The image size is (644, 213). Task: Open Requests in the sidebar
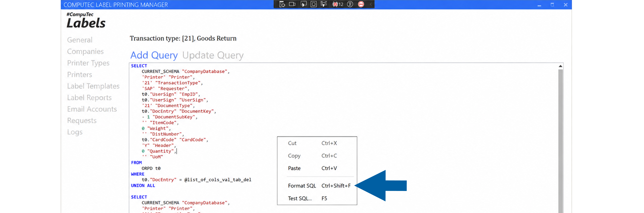point(82,120)
